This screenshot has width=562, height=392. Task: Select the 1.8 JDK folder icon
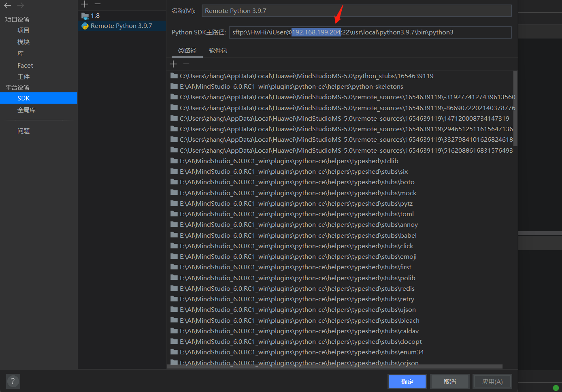pyautogui.click(x=85, y=16)
